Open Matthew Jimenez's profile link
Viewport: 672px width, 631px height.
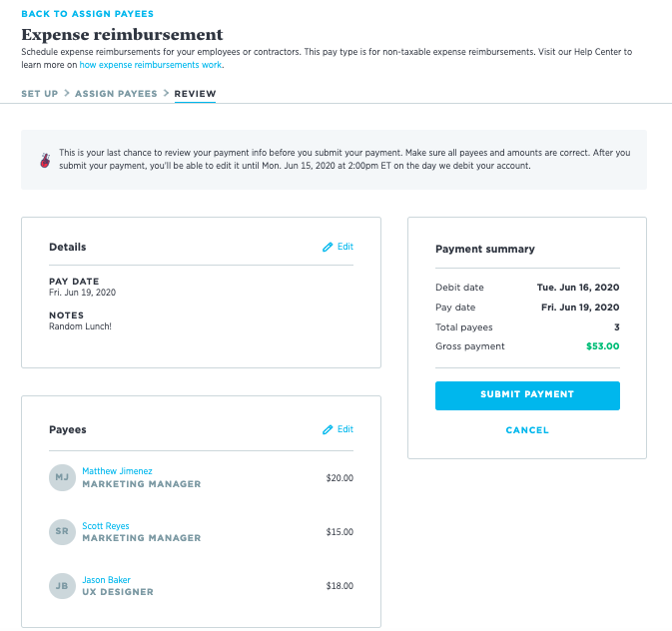click(x=117, y=471)
